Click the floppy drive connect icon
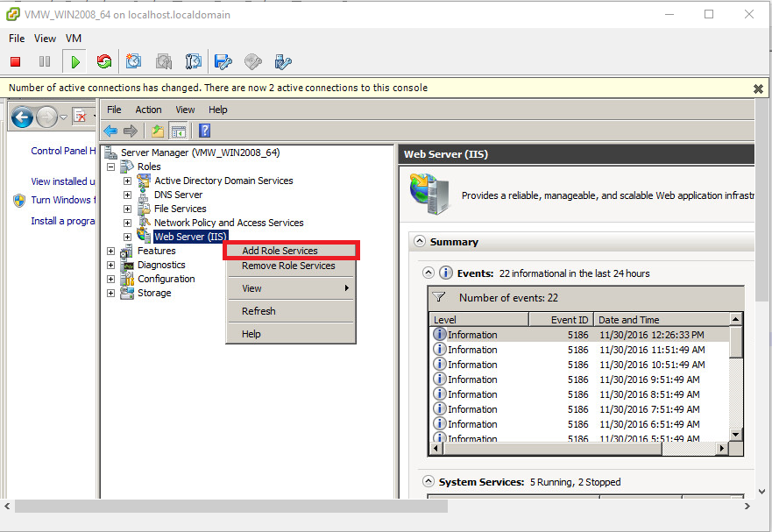 pos(223,61)
